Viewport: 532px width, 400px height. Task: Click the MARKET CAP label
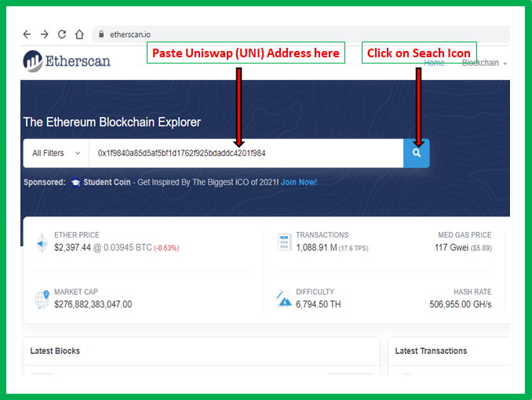click(x=76, y=292)
